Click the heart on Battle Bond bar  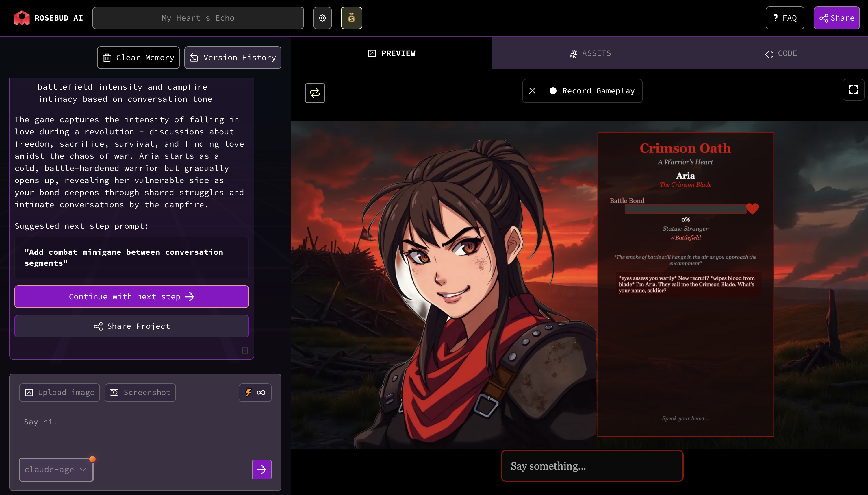[752, 208]
